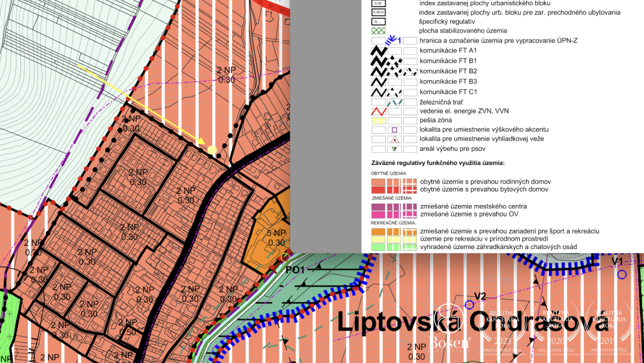Click the 'komunikácie FT B2' text
644x363 pixels.
pos(448,71)
